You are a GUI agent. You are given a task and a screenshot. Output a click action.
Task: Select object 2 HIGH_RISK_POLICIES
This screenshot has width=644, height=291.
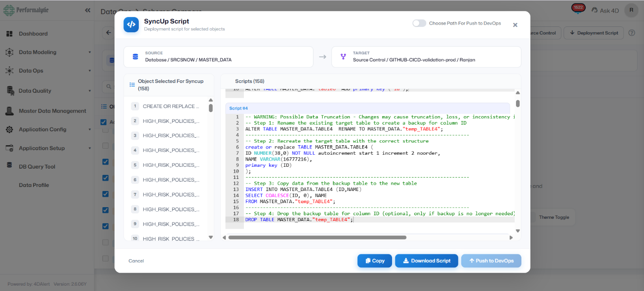click(166, 121)
